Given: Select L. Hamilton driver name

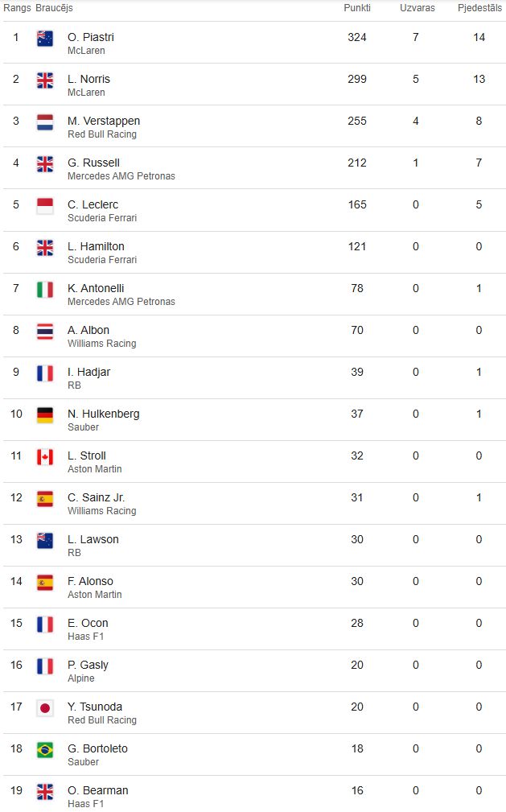Looking at the screenshot, I should coord(96,246).
